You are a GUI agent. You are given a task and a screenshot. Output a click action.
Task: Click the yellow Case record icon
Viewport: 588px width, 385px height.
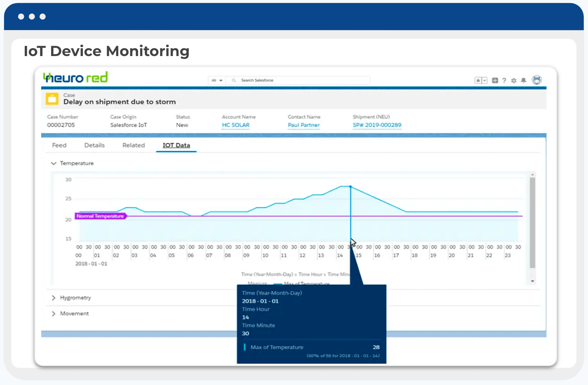point(52,99)
